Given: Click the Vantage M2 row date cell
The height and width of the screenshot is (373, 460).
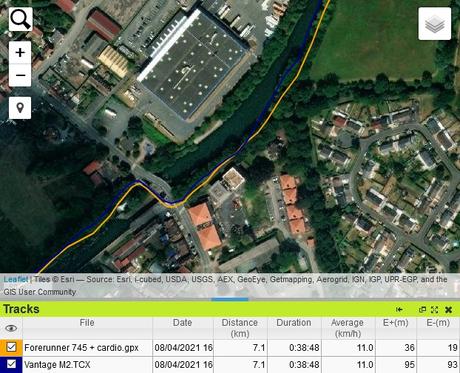Looking at the screenshot, I should (x=183, y=365).
